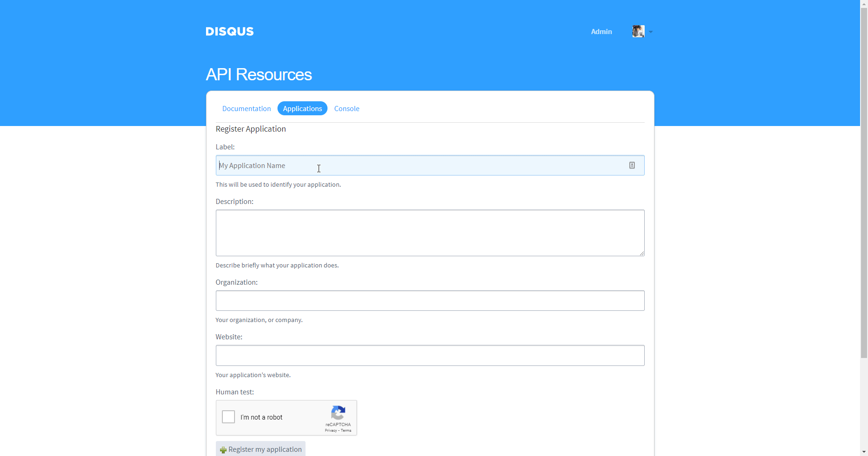Click the Admin user avatar picture
The width and height of the screenshot is (868, 456).
pyautogui.click(x=638, y=31)
